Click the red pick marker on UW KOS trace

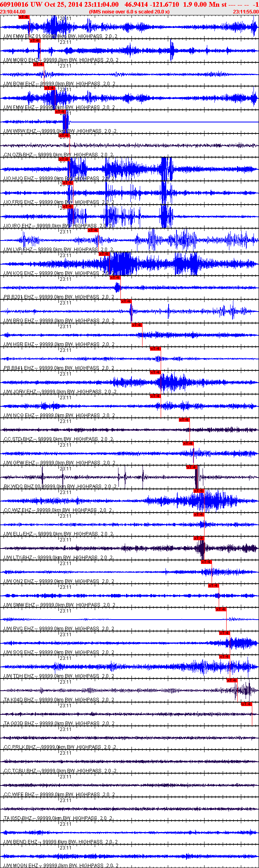click(x=105, y=254)
